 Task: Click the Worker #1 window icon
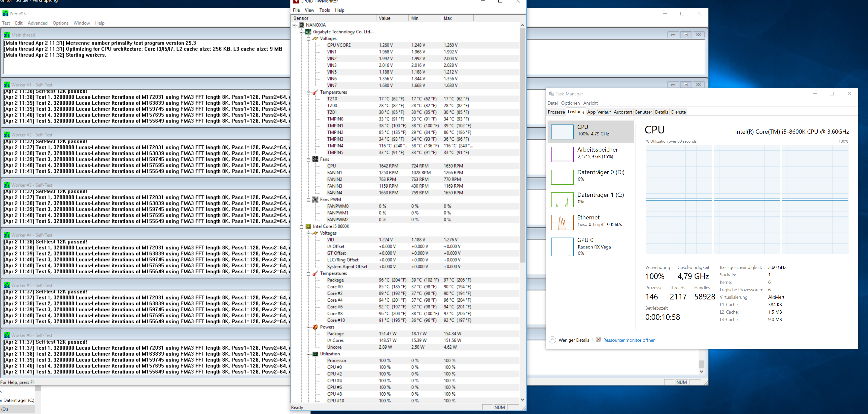7,85
